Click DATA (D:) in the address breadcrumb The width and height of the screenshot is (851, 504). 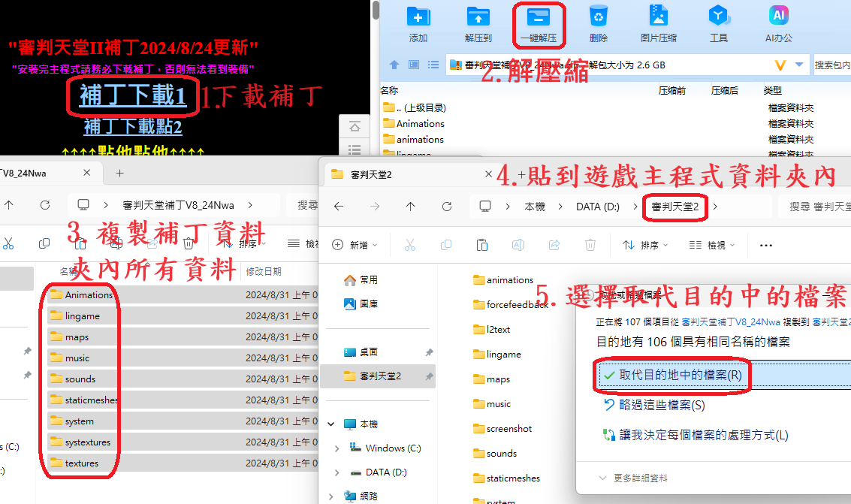[x=598, y=207]
